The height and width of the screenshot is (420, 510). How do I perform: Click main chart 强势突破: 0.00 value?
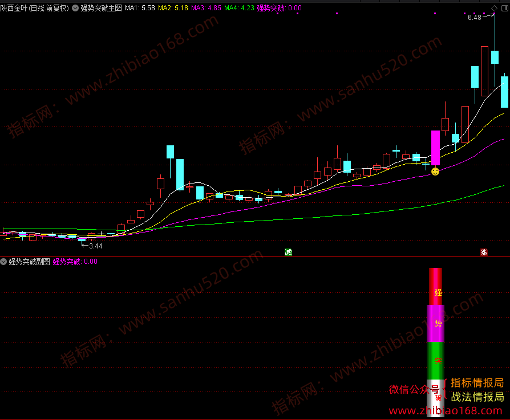coord(280,8)
